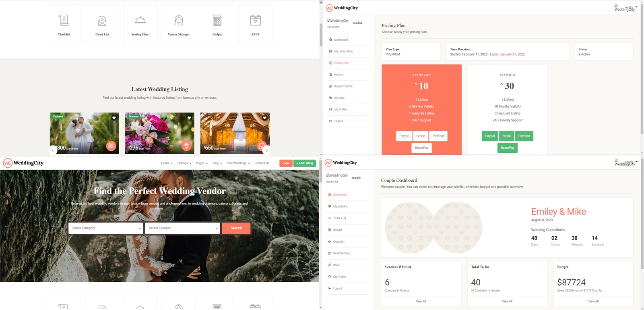The image size is (644, 310).
Task: Favorite the $650 listing with heart icon
Action: (264, 118)
